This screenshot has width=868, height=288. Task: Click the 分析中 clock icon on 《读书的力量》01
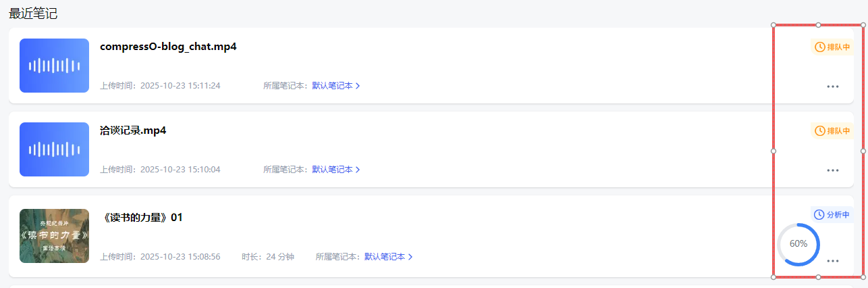pyautogui.click(x=819, y=214)
